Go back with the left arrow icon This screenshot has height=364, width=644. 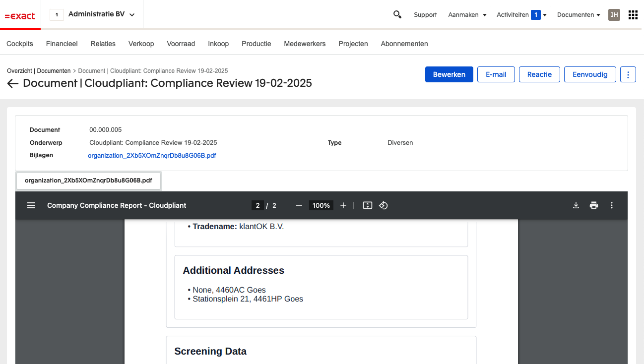(x=13, y=83)
